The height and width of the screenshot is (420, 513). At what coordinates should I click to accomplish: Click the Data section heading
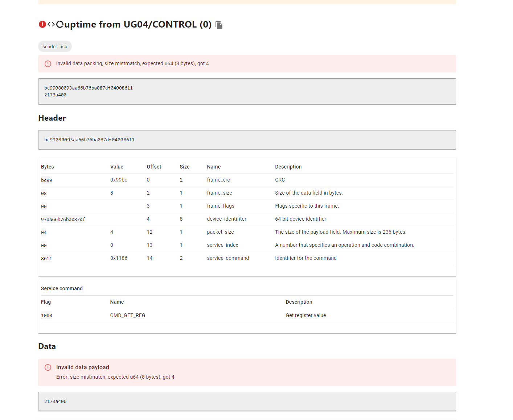(47, 346)
